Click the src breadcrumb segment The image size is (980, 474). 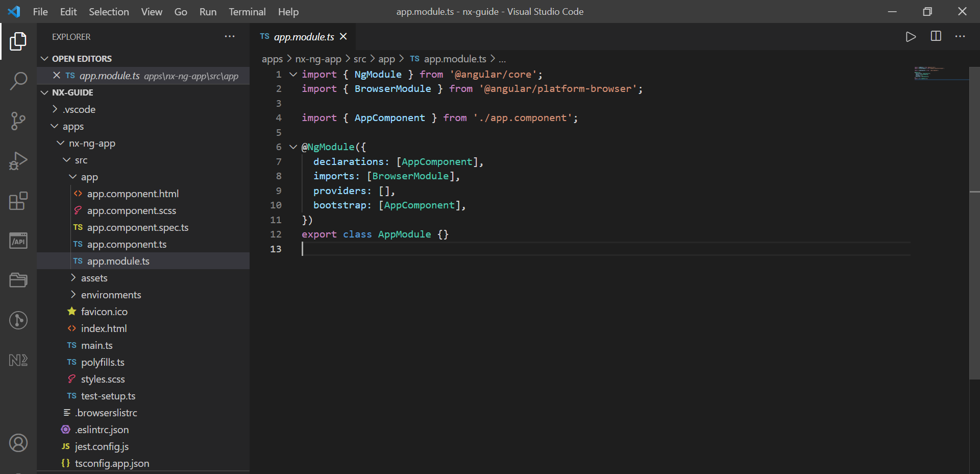click(359, 59)
